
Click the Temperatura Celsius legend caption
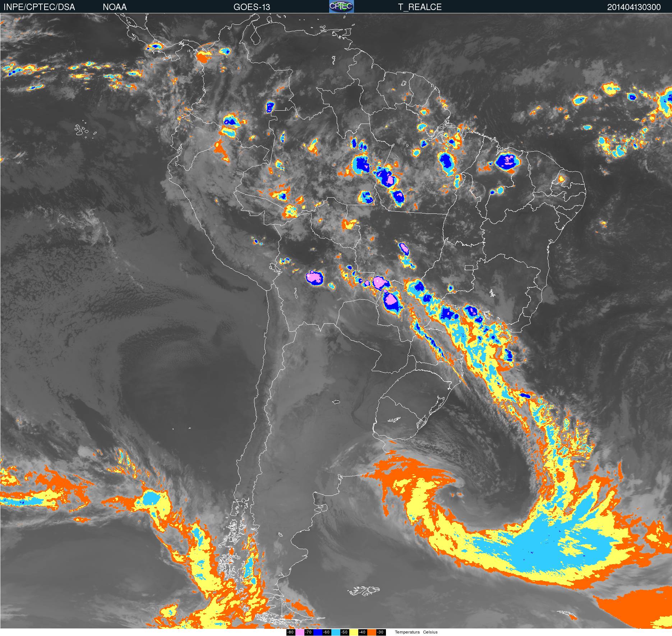(416, 632)
